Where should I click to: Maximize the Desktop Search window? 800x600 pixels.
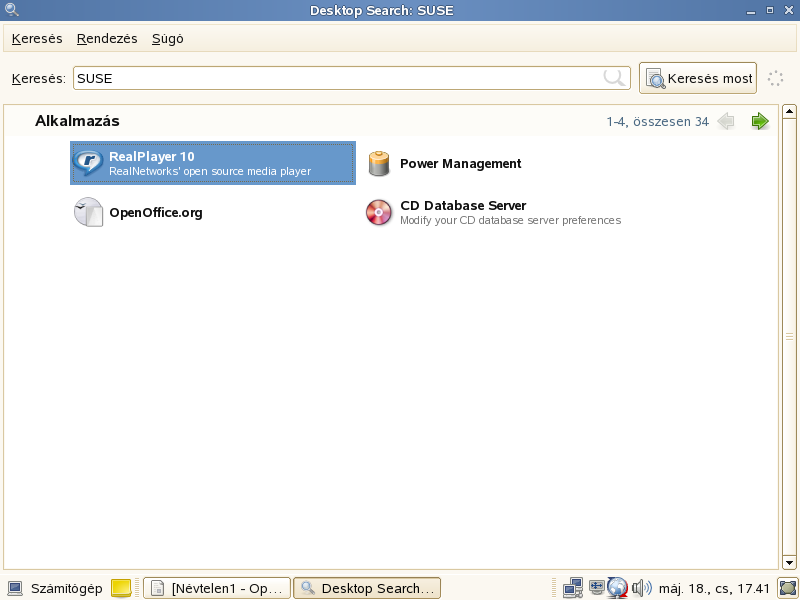pyautogui.click(x=770, y=10)
